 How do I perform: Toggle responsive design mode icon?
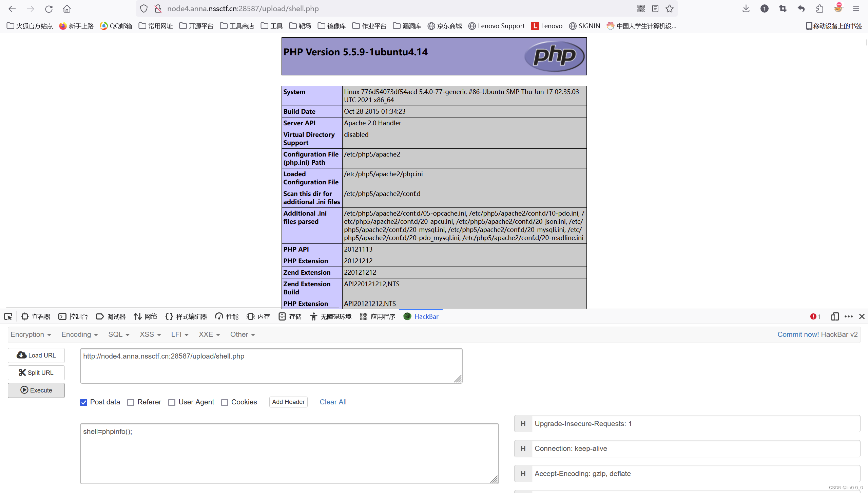(x=835, y=316)
